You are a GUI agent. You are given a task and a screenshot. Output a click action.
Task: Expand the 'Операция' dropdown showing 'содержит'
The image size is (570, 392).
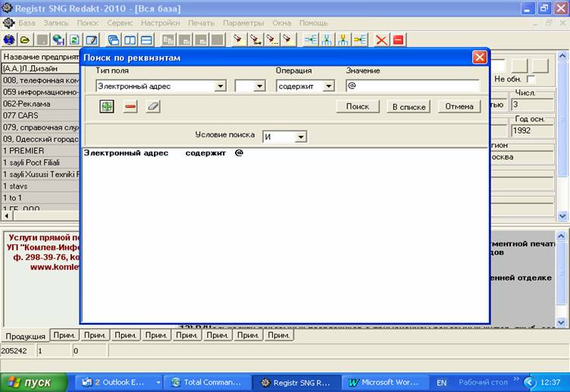[328, 86]
